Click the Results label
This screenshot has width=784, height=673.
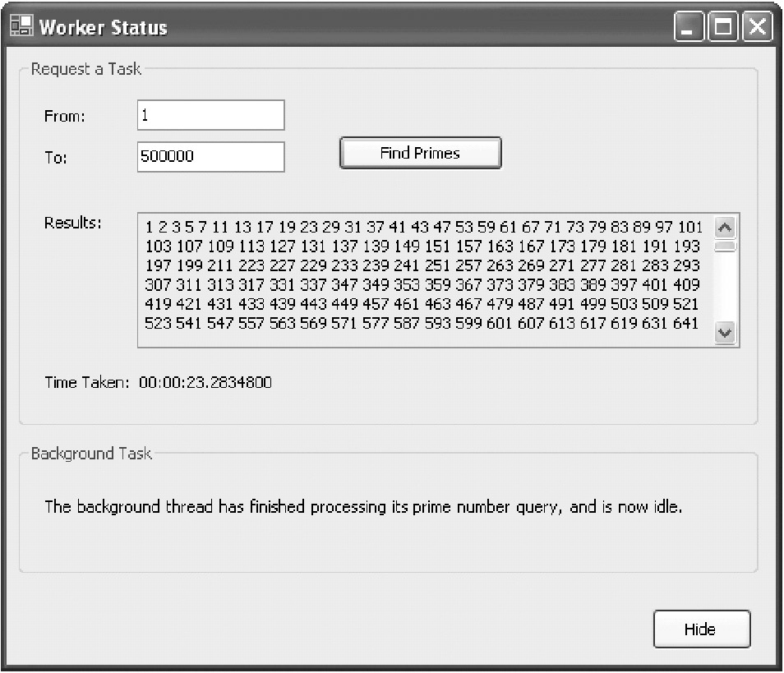click(x=73, y=224)
